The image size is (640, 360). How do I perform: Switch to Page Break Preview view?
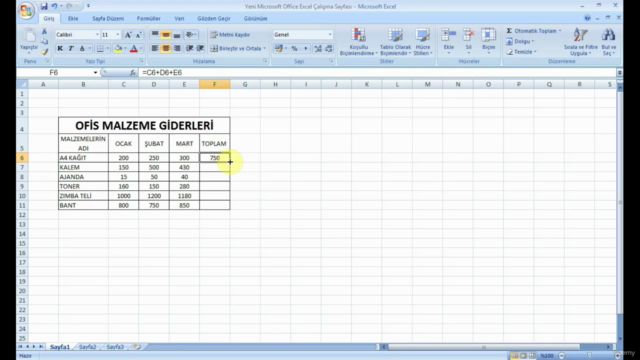click(x=532, y=356)
